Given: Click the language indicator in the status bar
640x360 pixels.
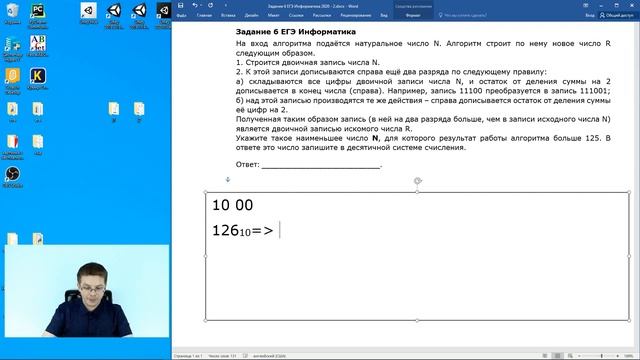Looking at the screenshot, I should pos(269,356).
